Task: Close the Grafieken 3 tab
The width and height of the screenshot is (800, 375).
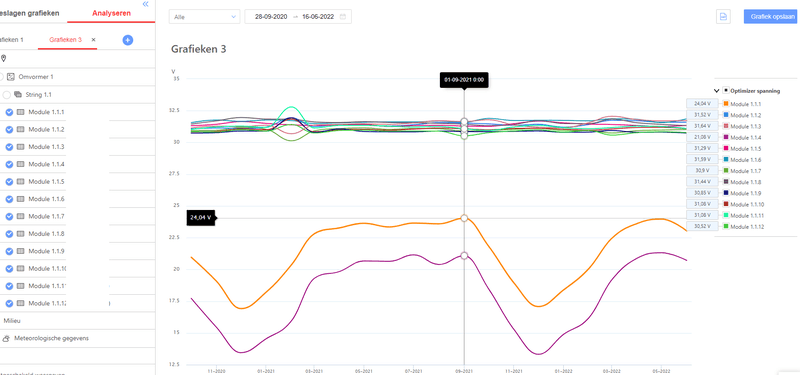Action: (93, 39)
